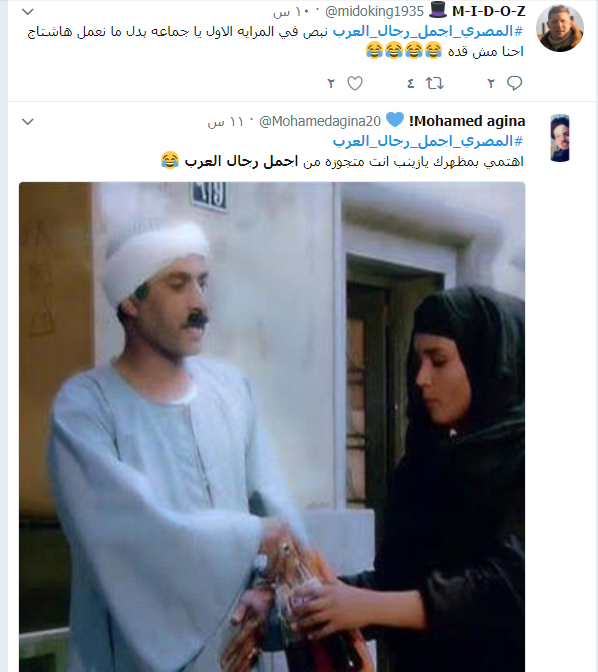
Task: Click the Mohamed agina display name
Action: 467,121
